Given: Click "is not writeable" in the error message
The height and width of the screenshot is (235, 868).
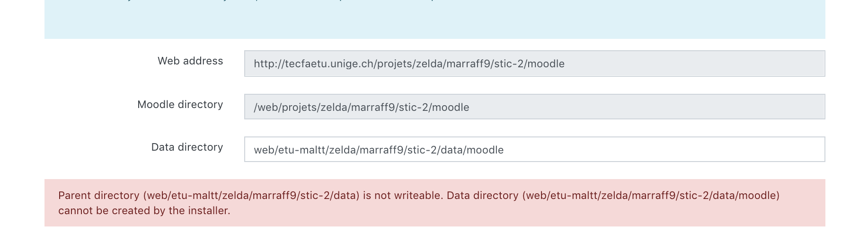Looking at the screenshot, I should 403,195.
